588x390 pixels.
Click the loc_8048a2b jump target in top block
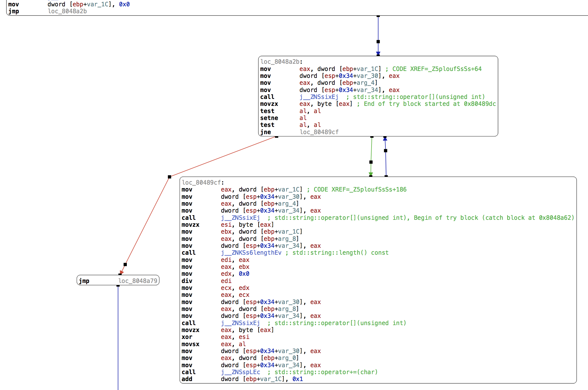(67, 11)
